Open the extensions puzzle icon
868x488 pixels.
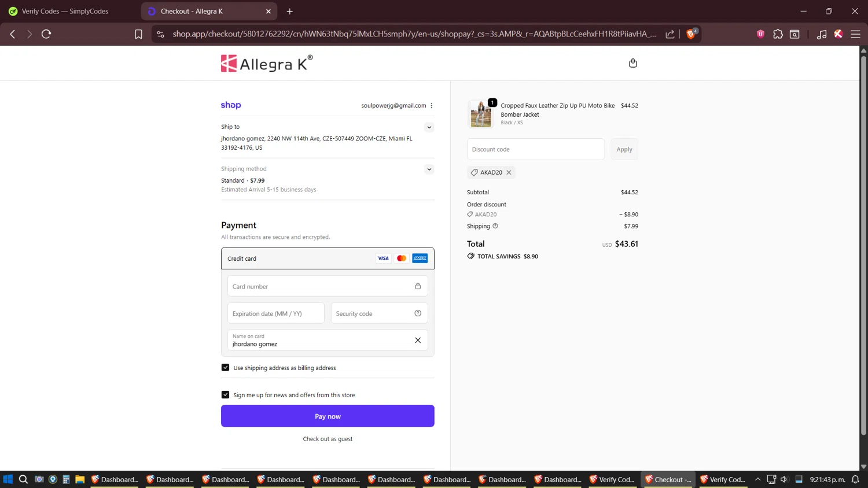(778, 34)
